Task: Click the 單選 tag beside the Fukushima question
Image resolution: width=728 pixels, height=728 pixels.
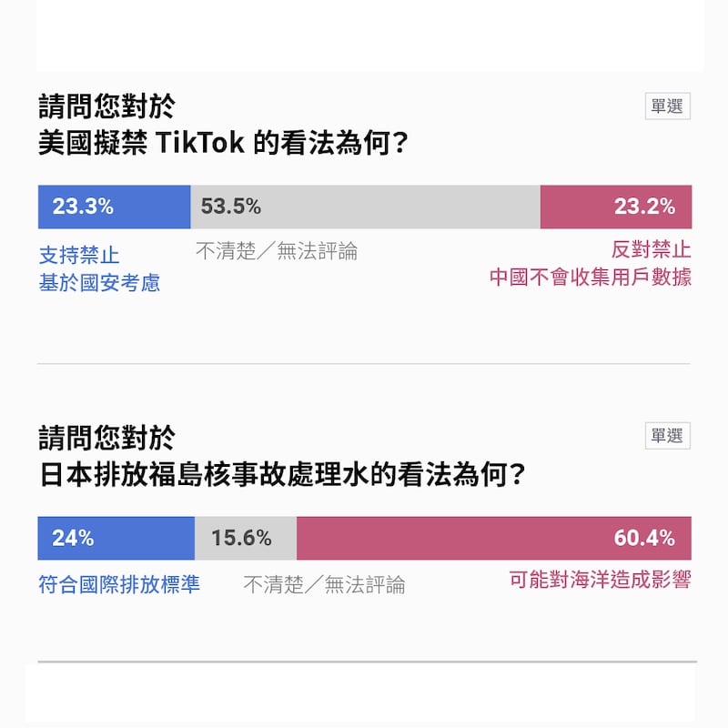Action: [667, 436]
